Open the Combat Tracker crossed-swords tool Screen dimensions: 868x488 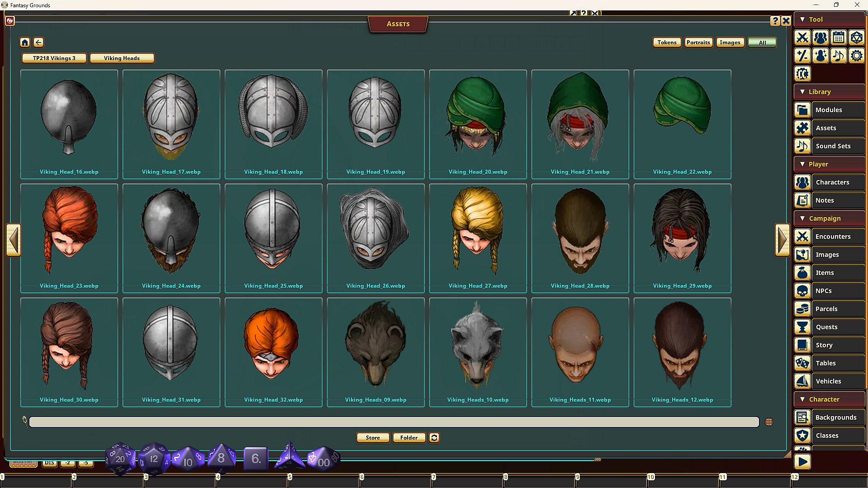coord(802,38)
